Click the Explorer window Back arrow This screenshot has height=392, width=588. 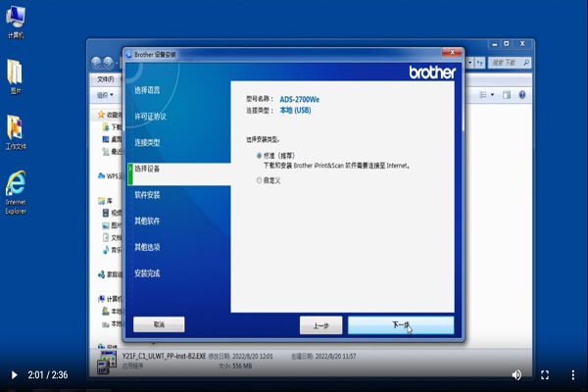(x=96, y=63)
